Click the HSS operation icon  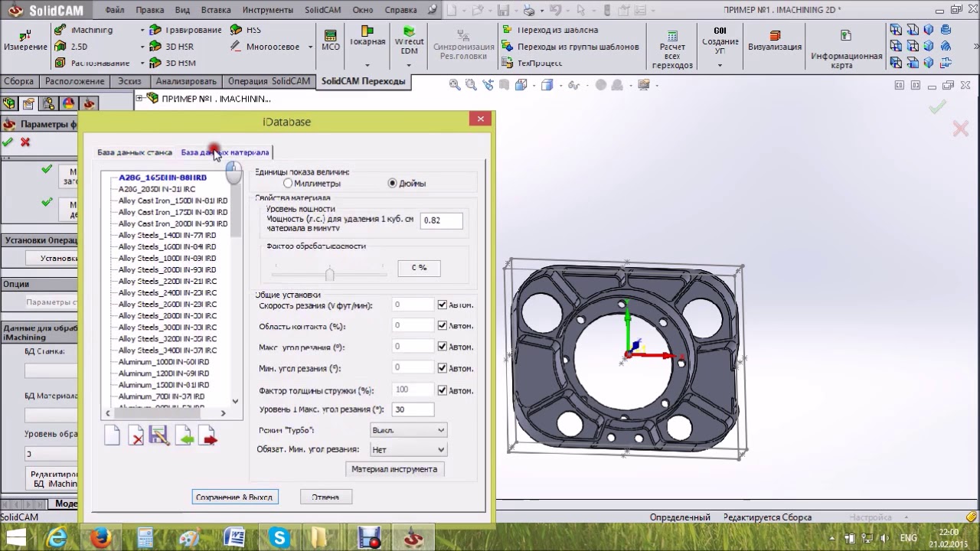(237, 30)
